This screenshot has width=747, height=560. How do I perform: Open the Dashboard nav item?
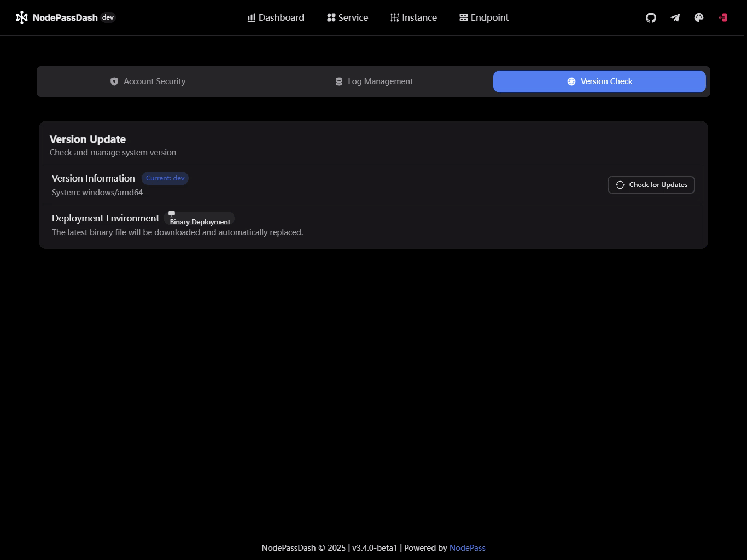(x=276, y=17)
